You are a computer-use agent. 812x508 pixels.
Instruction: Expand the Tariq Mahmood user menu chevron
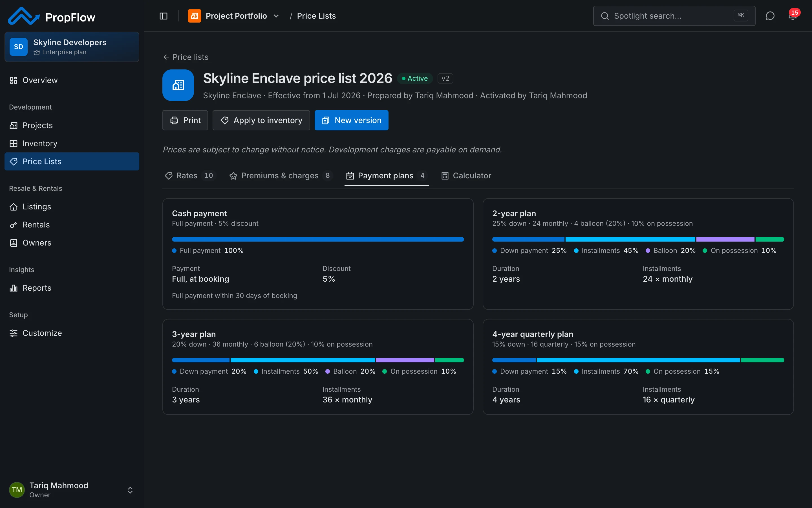pyautogui.click(x=130, y=490)
